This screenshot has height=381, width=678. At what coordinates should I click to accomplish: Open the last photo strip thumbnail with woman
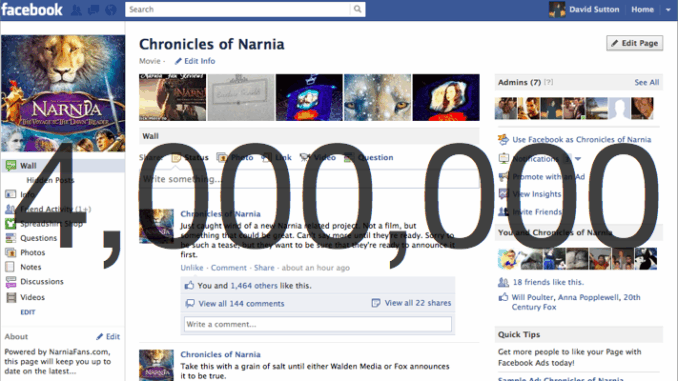446,97
